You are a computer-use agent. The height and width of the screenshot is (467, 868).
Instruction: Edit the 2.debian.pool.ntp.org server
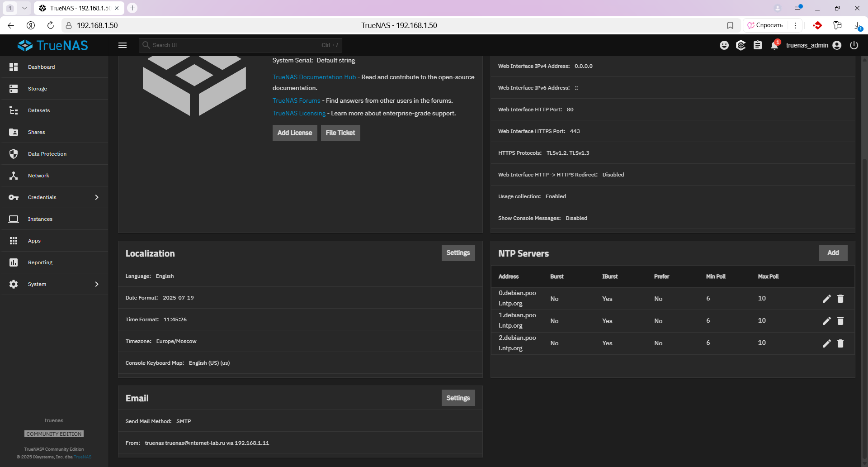point(827,343)
